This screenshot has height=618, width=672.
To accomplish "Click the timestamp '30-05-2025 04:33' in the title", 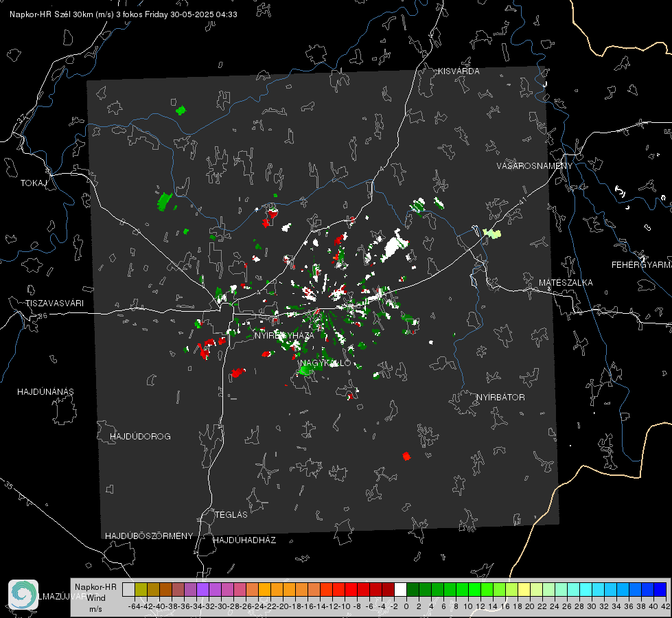I will pyautogui.click(x=204, y=14).
